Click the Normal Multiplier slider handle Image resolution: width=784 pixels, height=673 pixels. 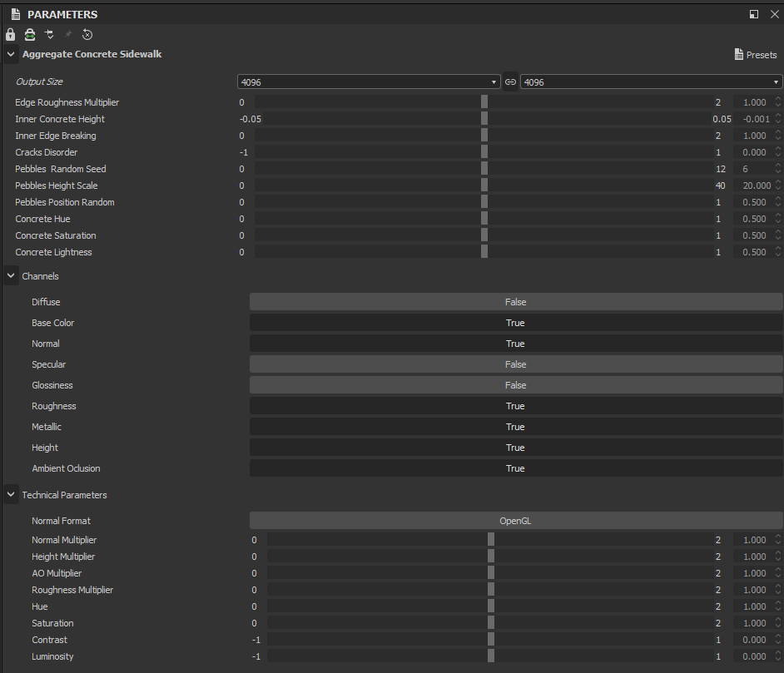[x=491, y=540]
